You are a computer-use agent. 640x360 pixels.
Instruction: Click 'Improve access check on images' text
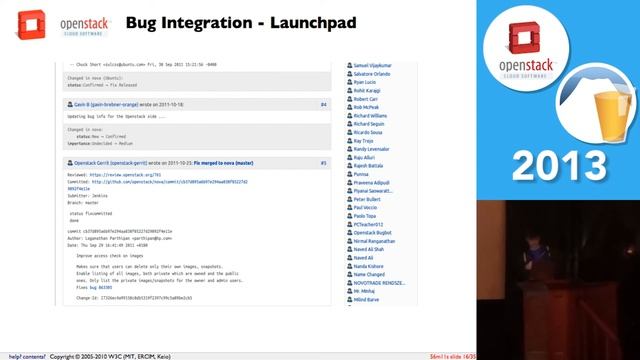109,256
